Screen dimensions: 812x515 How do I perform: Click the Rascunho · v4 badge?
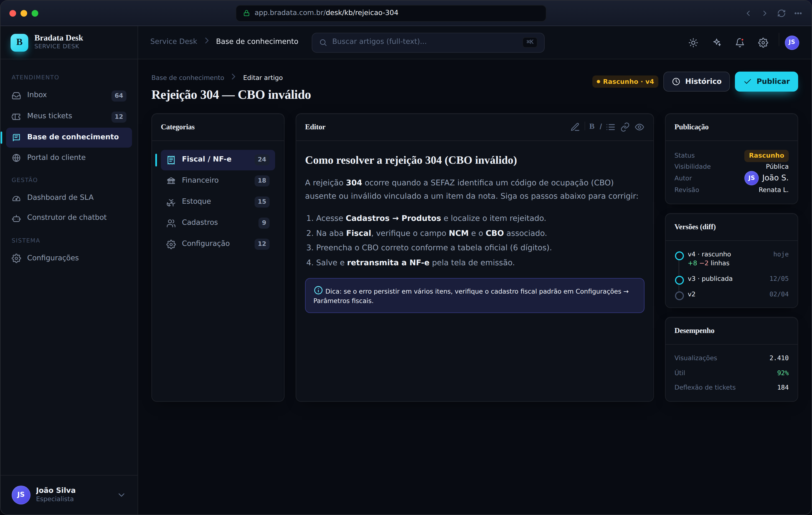coord(625,81)
